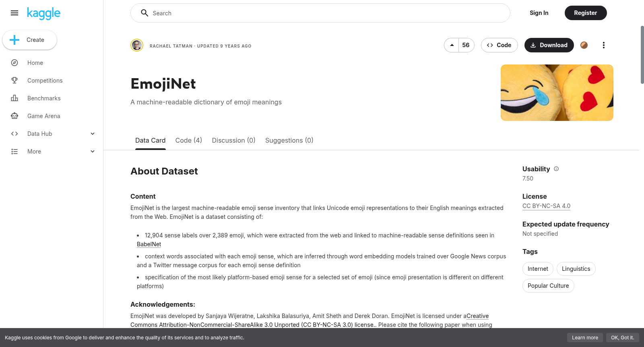Screen dimensions: 644x347
Task: Switch to the Discussion (0) tab
Action: 233,140
